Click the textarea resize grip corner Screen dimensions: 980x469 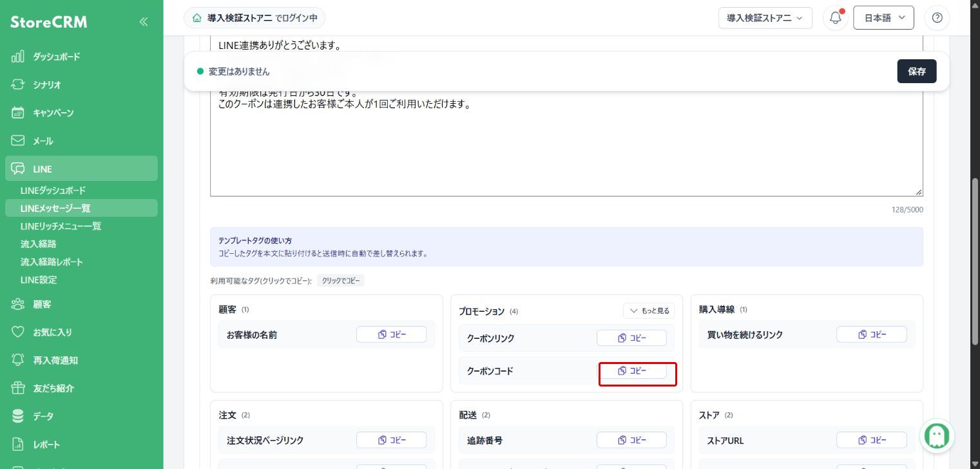point(919,192)
